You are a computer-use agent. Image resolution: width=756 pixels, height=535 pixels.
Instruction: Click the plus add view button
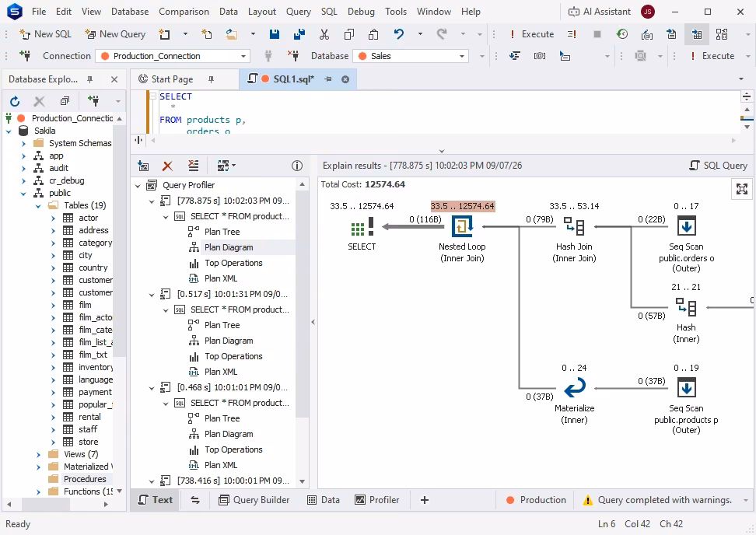425,500
